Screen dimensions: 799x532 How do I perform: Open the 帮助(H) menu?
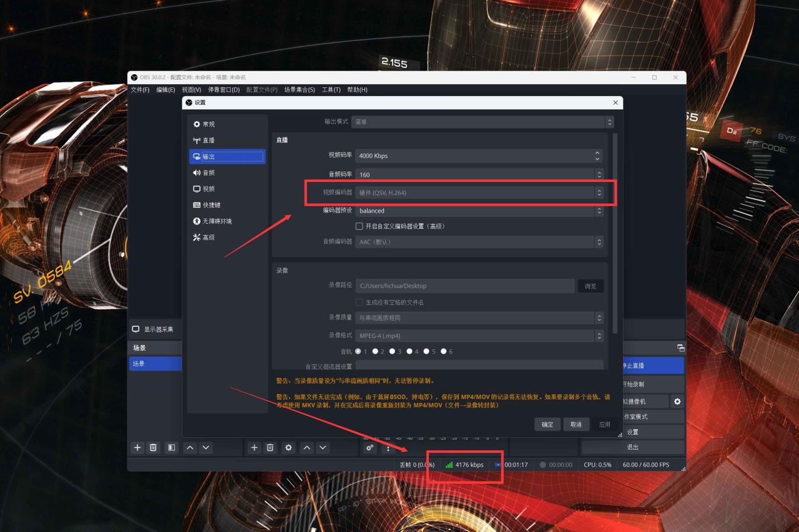point(357,90)
